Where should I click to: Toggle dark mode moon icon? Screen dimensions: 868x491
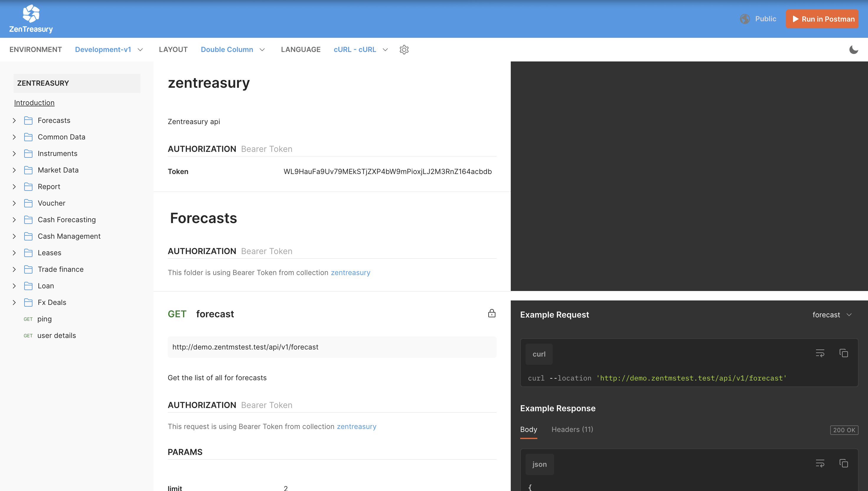[853, 50]
